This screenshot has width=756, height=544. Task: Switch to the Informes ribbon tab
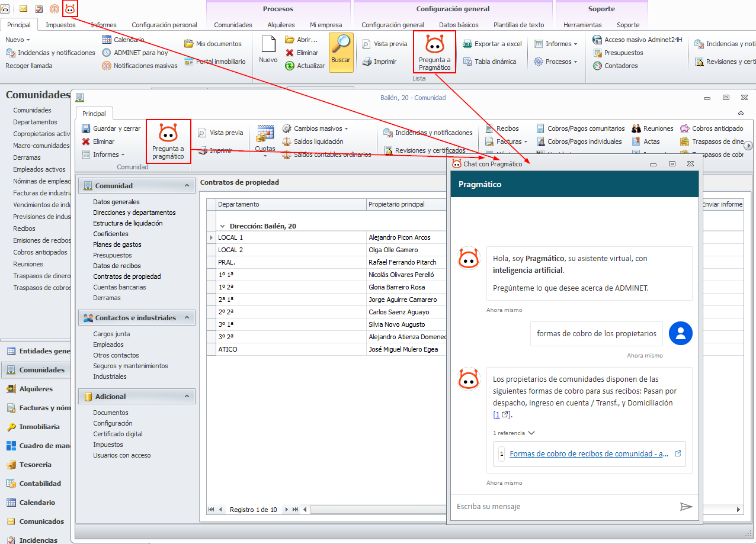tap(104, 25)
